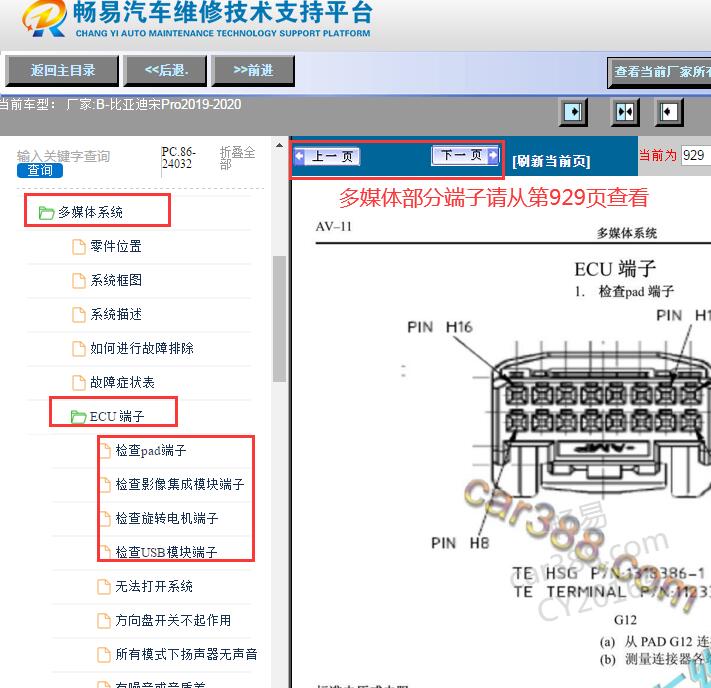This screenshot has width=711, height=688.
Task: Click the tree panel scrollbar thumb
Action: [x=279, y=320]
